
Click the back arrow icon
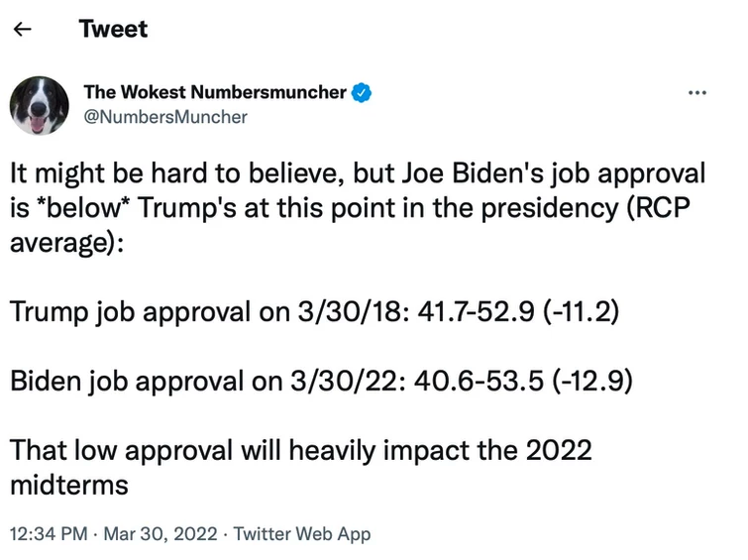pyautogui.click(x=22, y=30)
